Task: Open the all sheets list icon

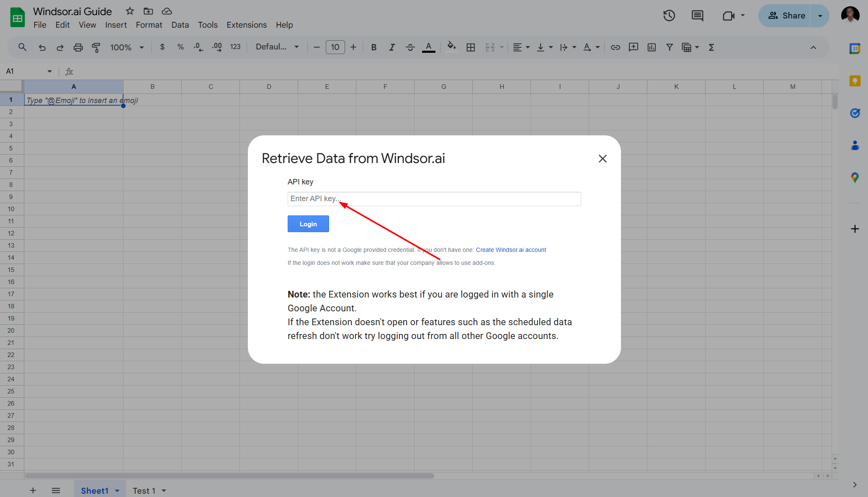Action: coord(56,490)
